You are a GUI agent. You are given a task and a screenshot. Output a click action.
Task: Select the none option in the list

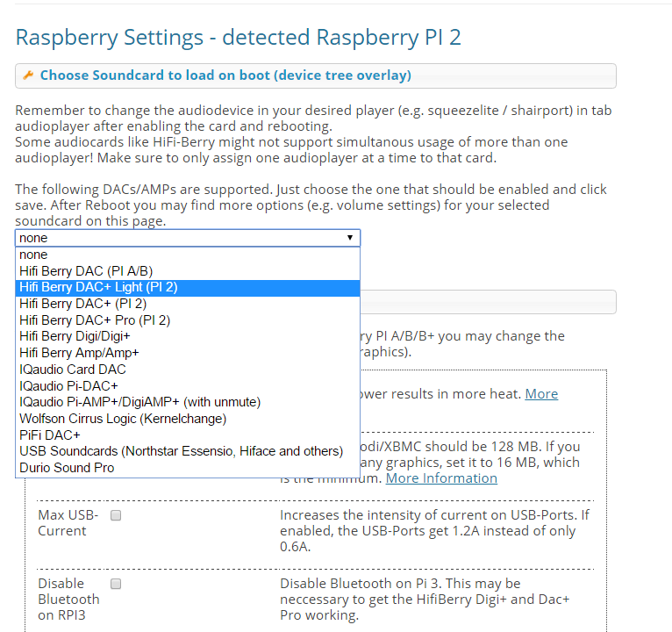[x=188, y=255]
